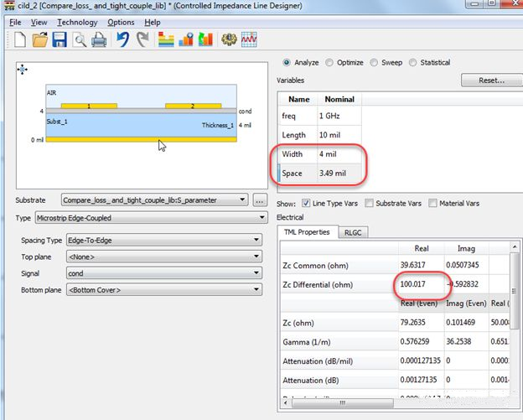This screenshot has height=420, width=523.
Task: Open the Bottom plane dropdown
Action: click(163, 289)
